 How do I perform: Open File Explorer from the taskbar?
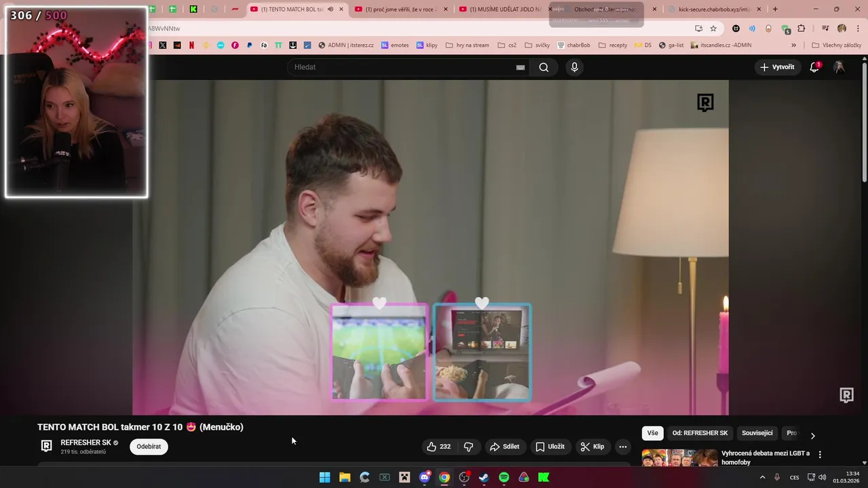[344, 477]
